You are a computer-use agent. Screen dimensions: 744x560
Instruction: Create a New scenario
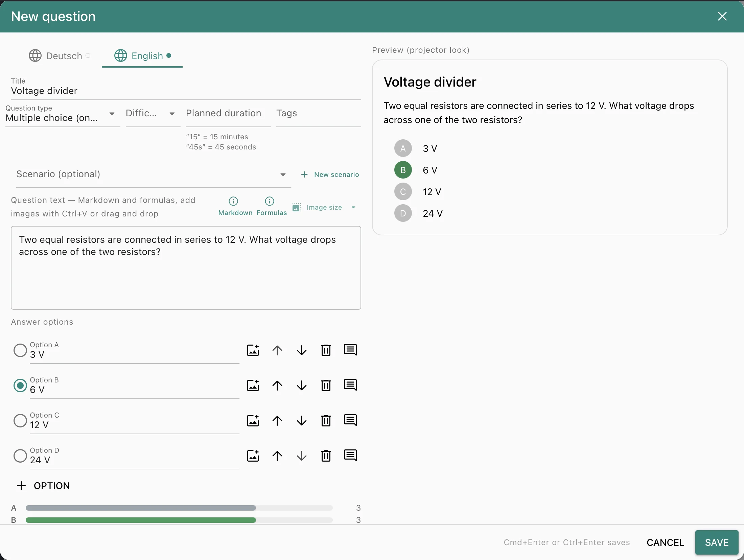pyautogui.click(x=330, y=174)
